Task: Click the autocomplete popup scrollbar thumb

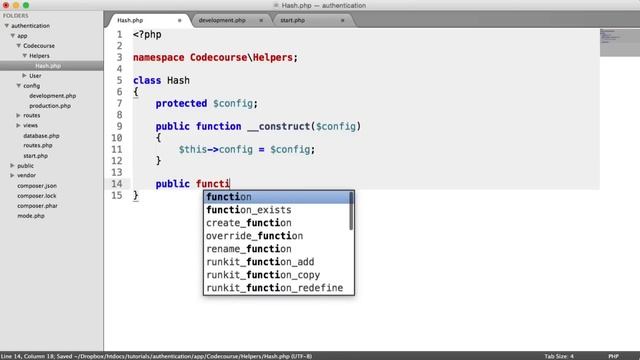Action: click(351, 211)
